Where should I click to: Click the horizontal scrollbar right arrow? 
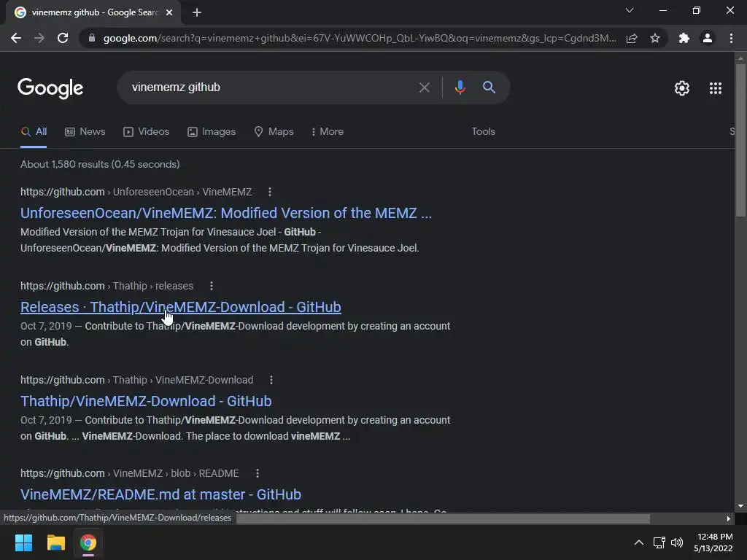729,518
